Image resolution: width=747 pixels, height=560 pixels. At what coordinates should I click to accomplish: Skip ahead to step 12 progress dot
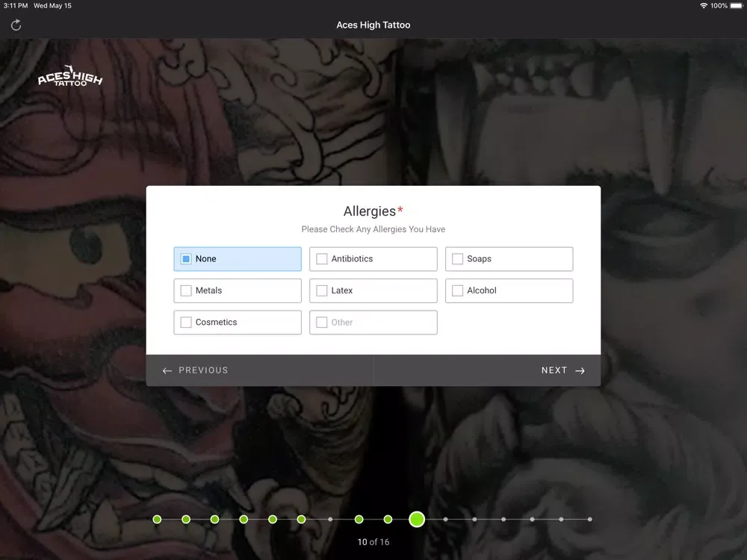tap(474, 520)
